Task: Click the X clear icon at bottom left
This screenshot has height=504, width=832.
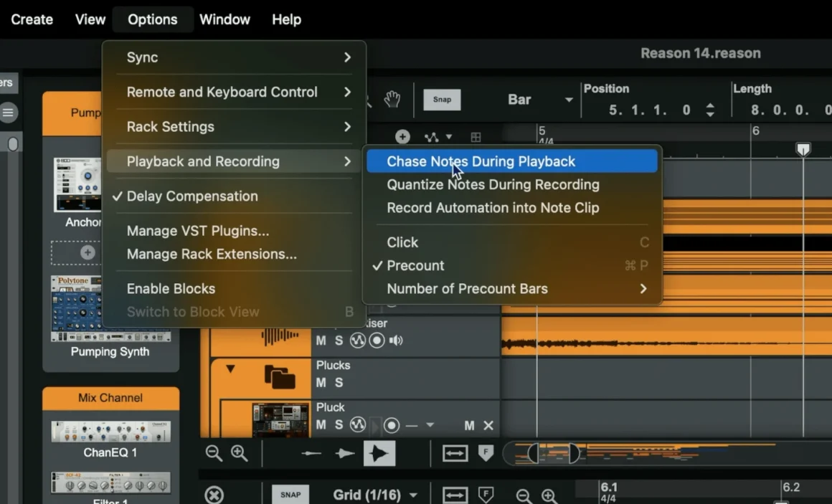Action: point(212,495)
